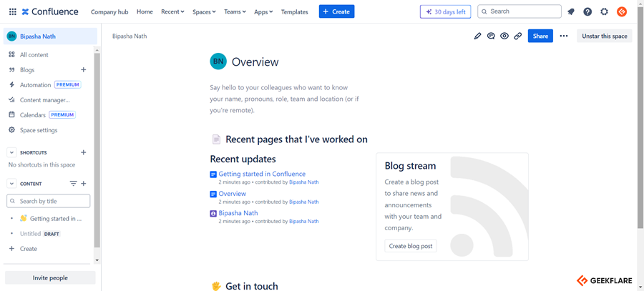Image resolution: width=644 pixels, height=291 pixels.
Task: Collapse the Shortcuts section chevron
Action: pyautogui.click(x=11, y=152)
